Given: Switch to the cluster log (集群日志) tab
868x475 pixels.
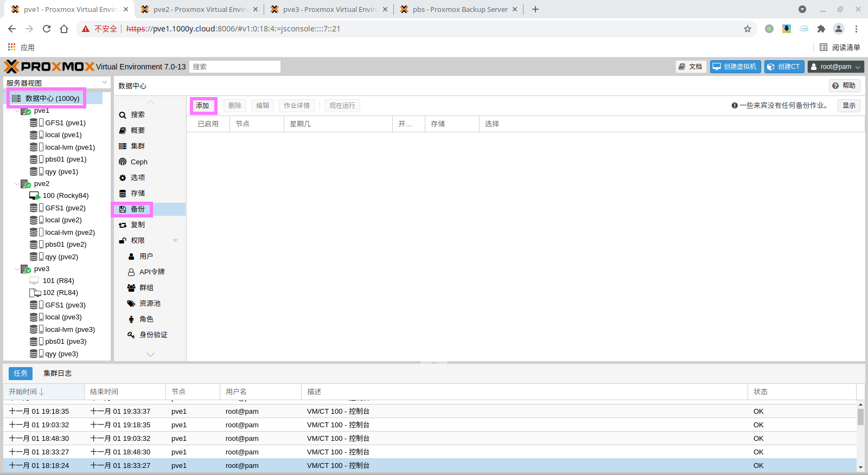Looking at the screenshot, I should 58,373.
